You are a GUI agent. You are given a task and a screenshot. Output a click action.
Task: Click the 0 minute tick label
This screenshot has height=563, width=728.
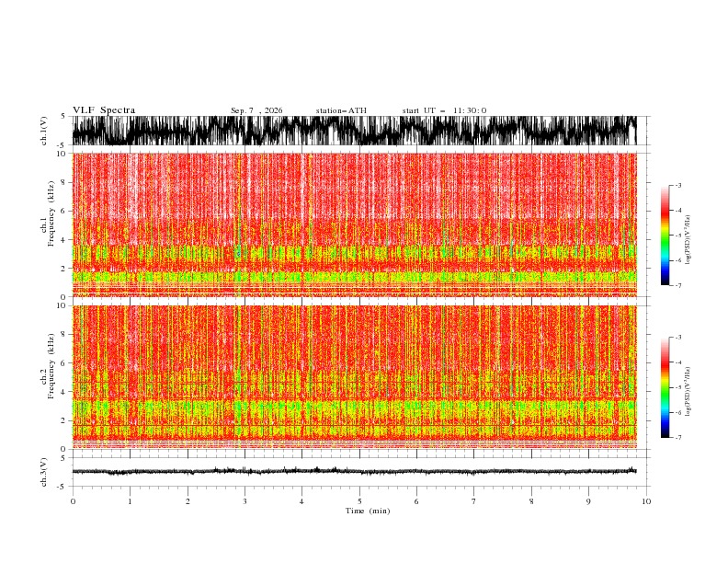pyautogui.click(x=73, y=501)
